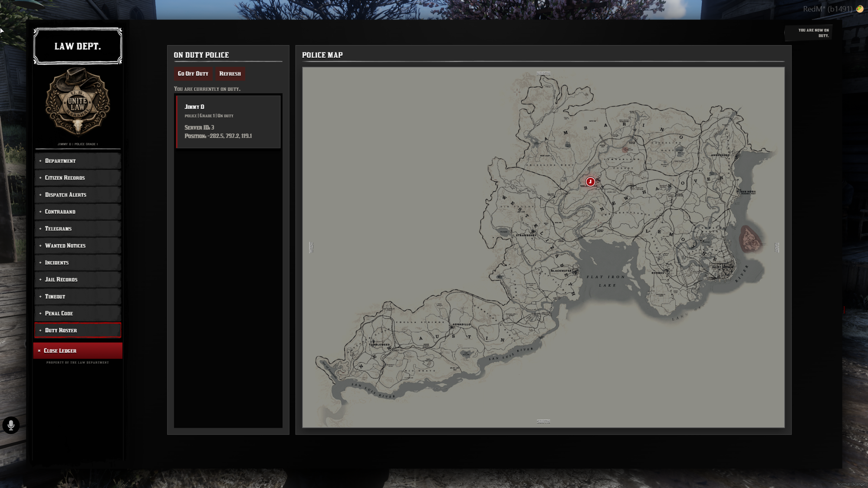Image resolution: width=868 pixels, height=488 pixels.
Task: Click Van Horn on the police map
Action: click(x=748, y=192)
